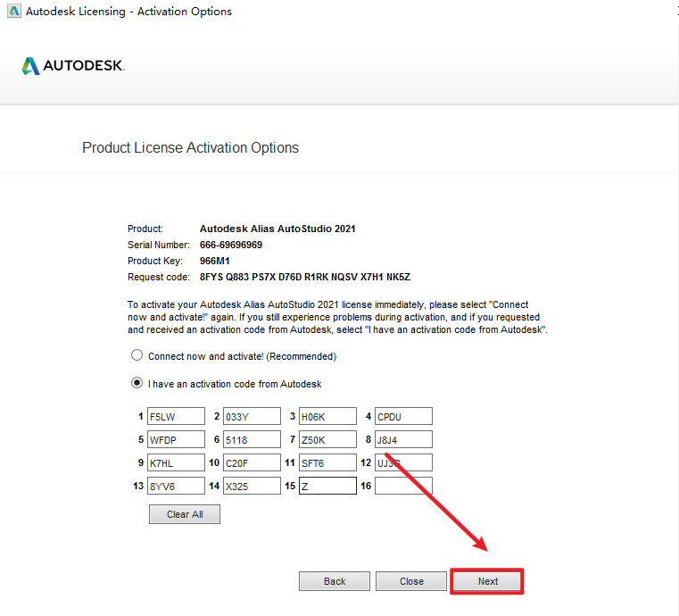Screen dimensions: 679x616
Task: Select I have an activation code option
Action: coord(137,383)
